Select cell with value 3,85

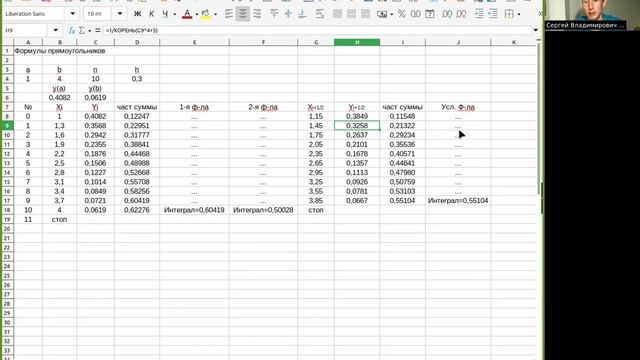pos(316,201)
